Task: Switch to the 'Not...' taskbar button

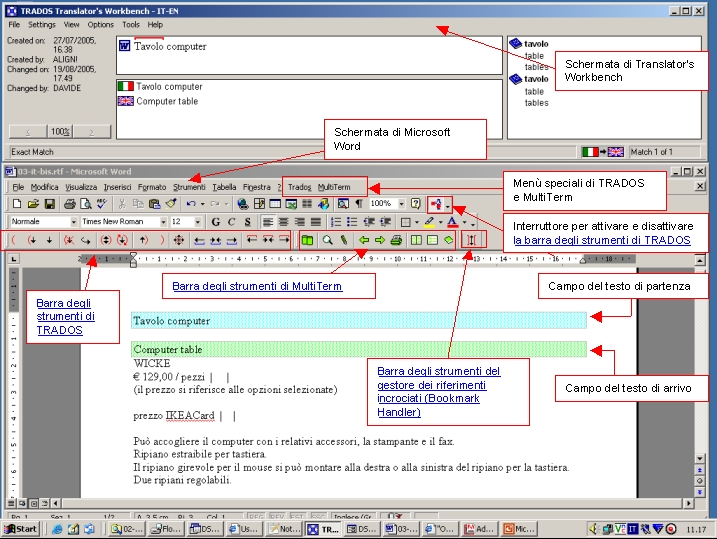Action: click(x=284, y=529)
